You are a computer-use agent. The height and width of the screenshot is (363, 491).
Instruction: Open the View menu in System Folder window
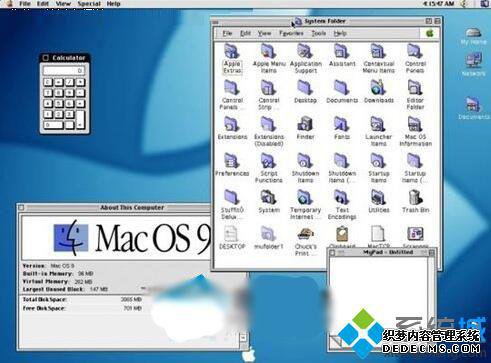pos(264,33)
